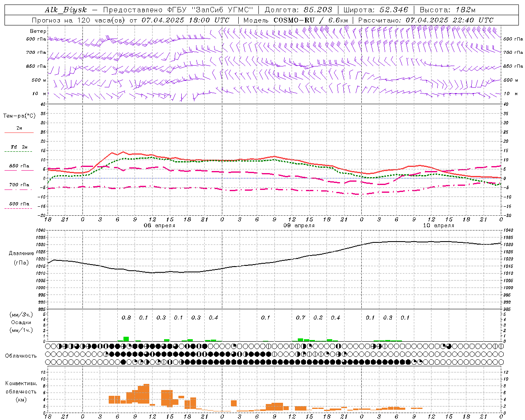This screenshot has width=525, height=420.
Task: Click the Облачность cloudiness label
Action: tap(21, 356)
